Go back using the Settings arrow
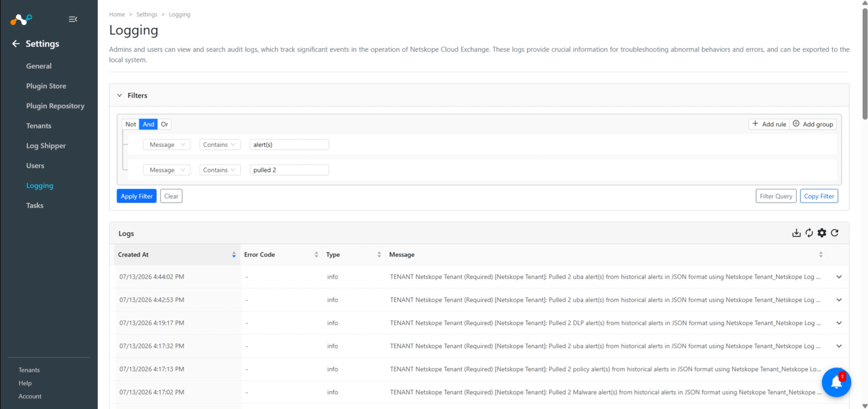This screenshot has height=409, width=868. 16,44
